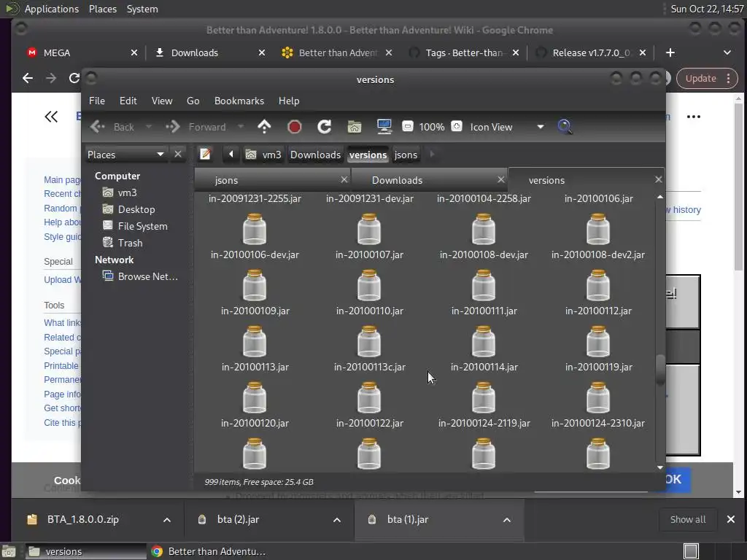The height and width of the screenshot is (560, 747).
Task: Expand options for BTA_1.8.0.0.zip download
Action: pyautogui.click(x=167, y=519)
